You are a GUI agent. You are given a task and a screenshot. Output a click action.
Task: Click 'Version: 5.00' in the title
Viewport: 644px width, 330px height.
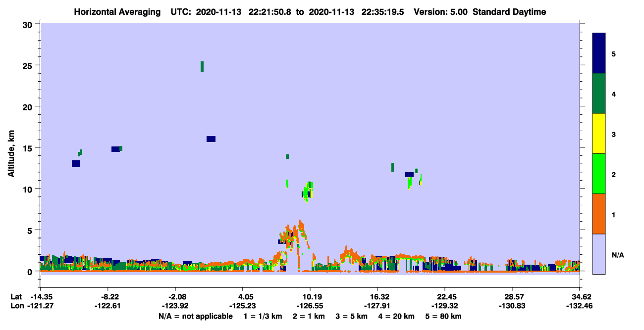click(x=440, y=12)
